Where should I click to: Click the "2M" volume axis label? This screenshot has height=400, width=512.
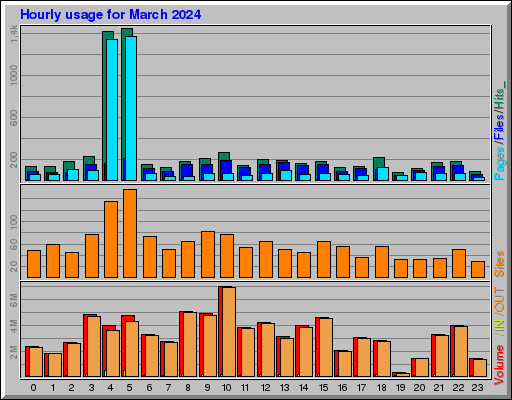pos(13,352)
